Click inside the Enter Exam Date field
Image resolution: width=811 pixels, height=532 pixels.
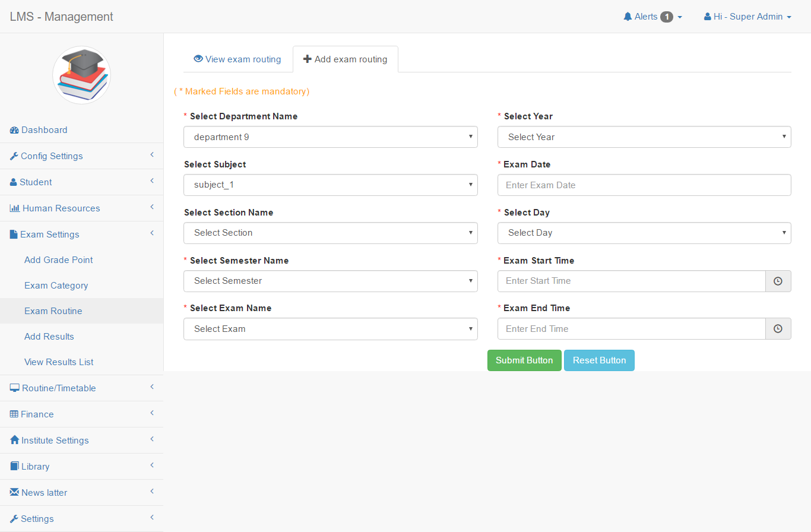[644, 185]
